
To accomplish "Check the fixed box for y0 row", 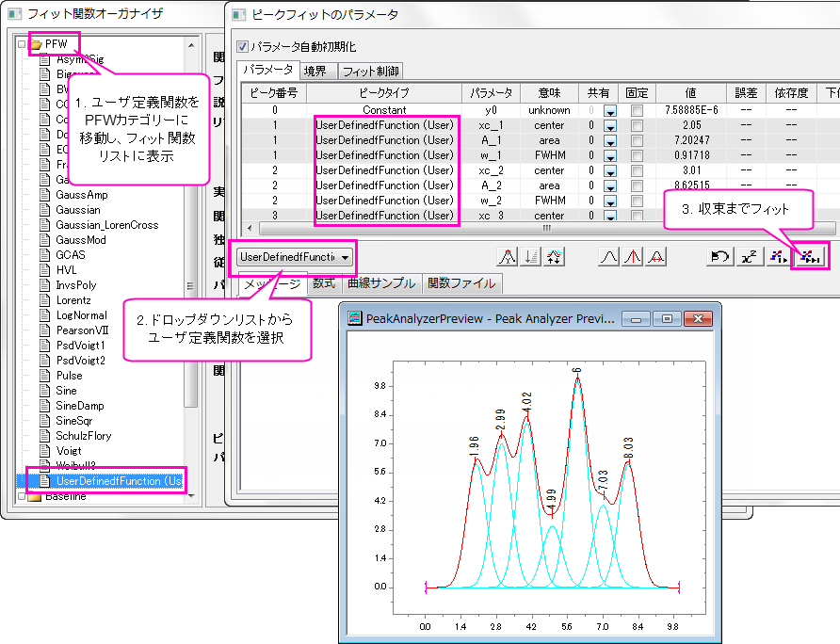I will click(x=637, y=110).
